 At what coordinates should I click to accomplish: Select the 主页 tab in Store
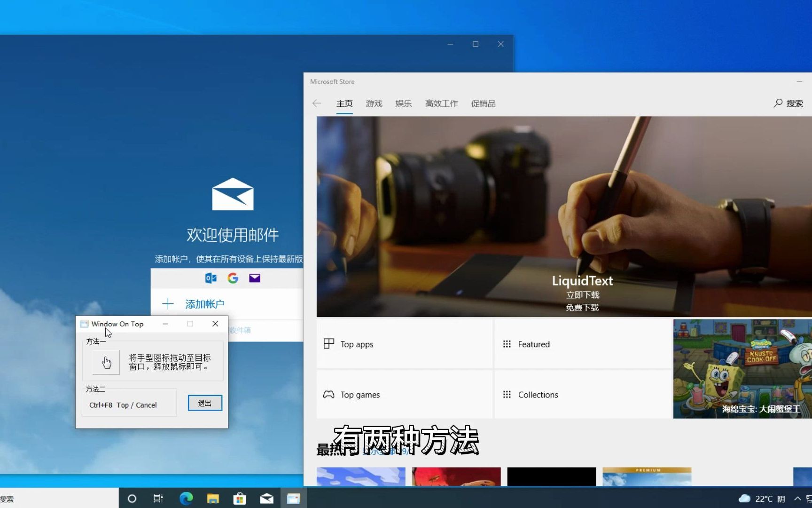click(x=344, y=103)
